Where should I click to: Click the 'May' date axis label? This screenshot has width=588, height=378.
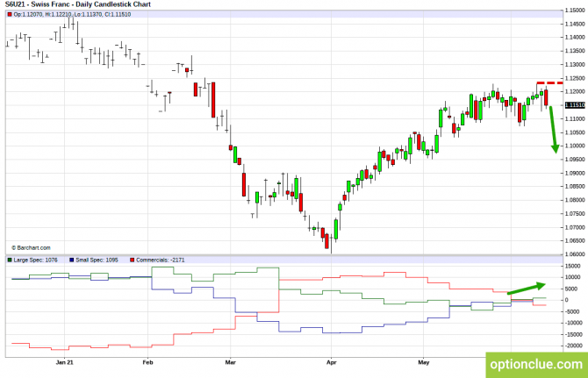point(423,362)
